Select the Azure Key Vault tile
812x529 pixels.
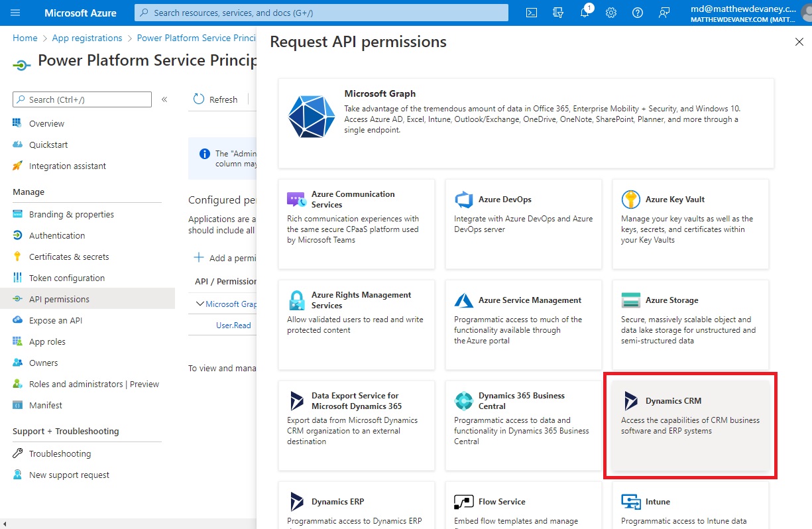click(690, 224)
